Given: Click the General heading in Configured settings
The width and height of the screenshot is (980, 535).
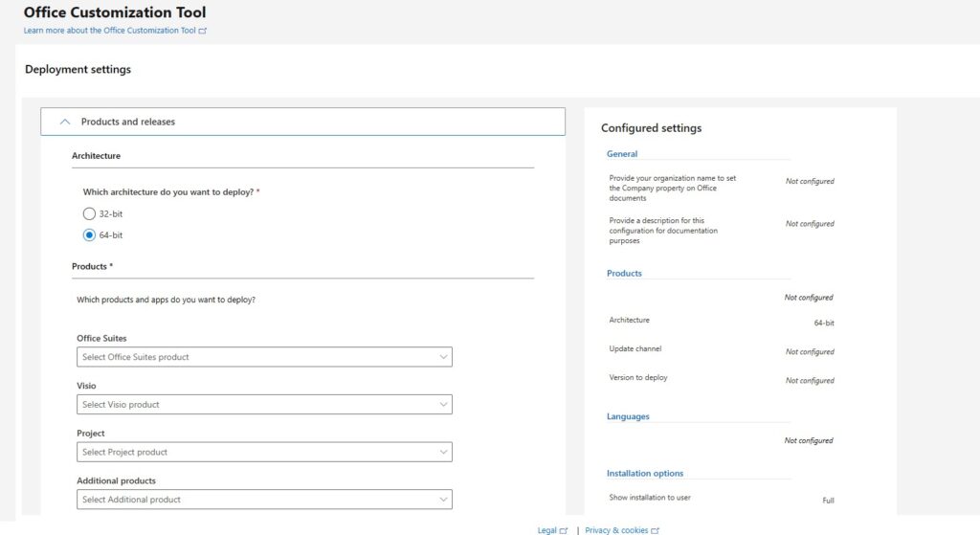Looking at the screenshot, I should click(x=622, y=154).
